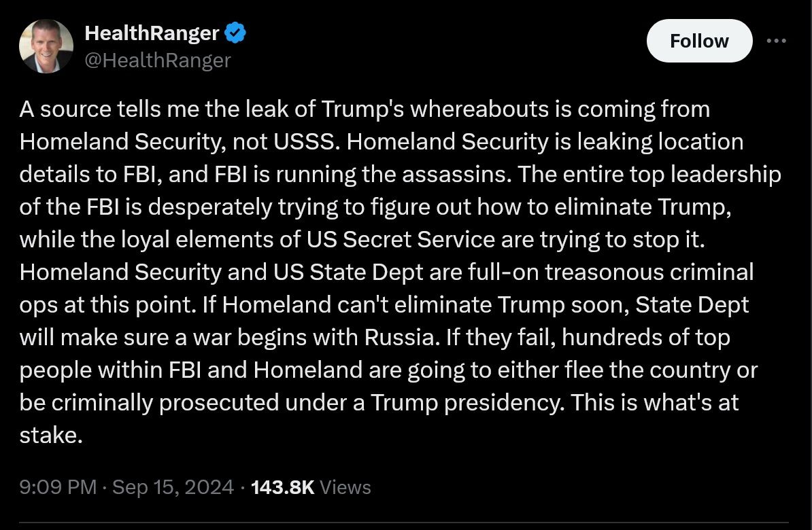Image resolution: width=812 pixels, height=530 pixels.
Task: Click "Homeland Security" at the second line's start
Action: (x=120, y=142)
